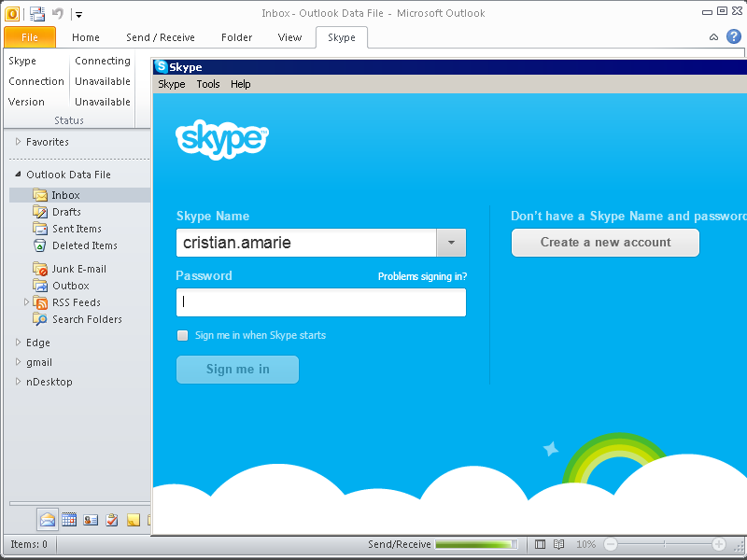The height and width of the screenshot is (560, 747).
Task: Click the Skype logo icon in Skype title bar
Action: 161,66
